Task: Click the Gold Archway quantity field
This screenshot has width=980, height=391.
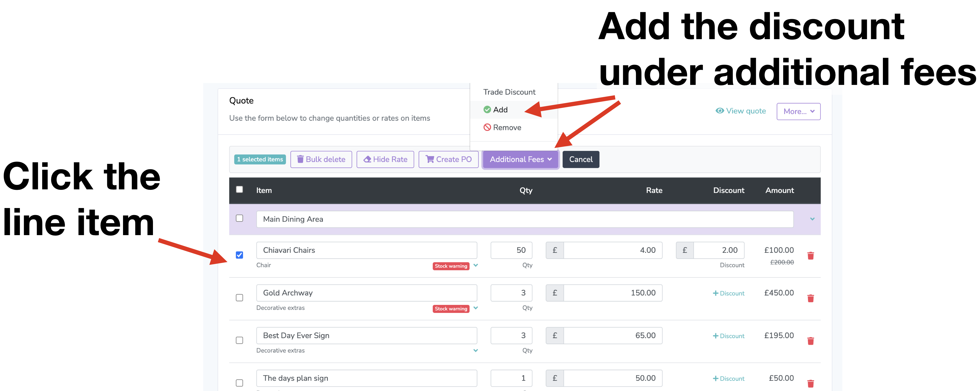Action: tap(511, 293)
